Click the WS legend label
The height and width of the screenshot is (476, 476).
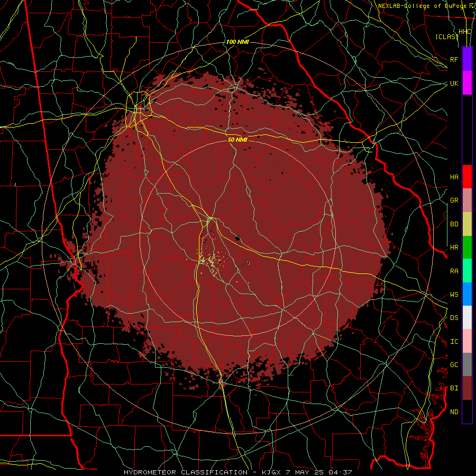(454, 295)
